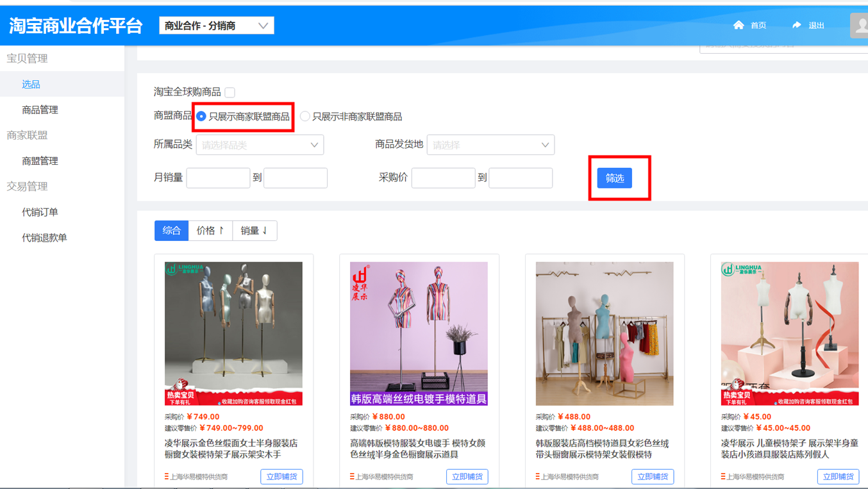This screenshot has height=489, width=868.
Task: Open product title 凌华展示金色丝缎面女士半身服装店
Action: pyautogui.click(x=231, y=449)
